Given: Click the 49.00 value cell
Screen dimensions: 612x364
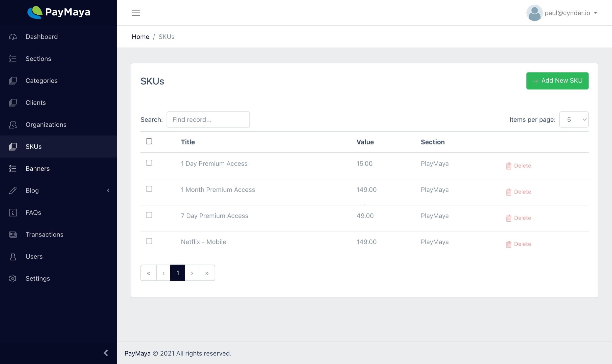Looking at the screenshot, I should 365,216.
